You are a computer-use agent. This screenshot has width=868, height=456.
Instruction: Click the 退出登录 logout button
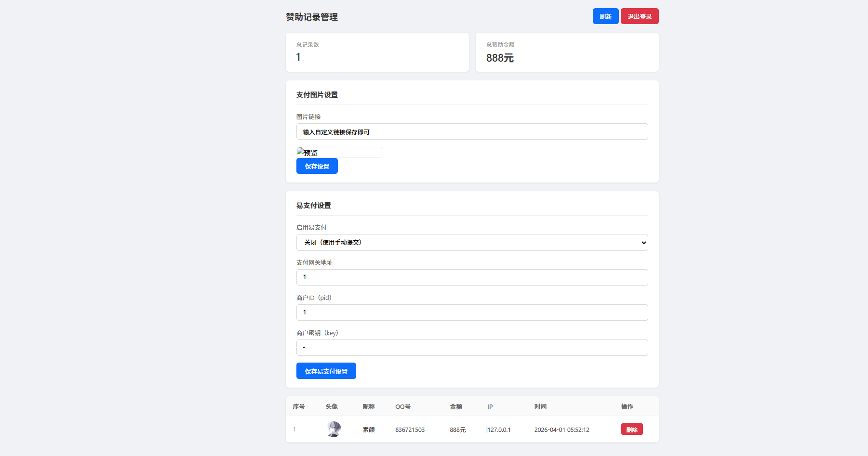coord(640,16)
